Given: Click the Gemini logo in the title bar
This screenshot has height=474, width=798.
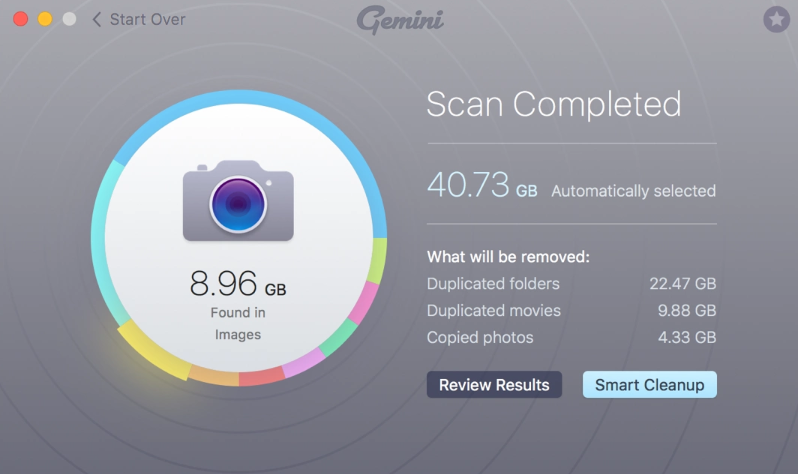Looking at the screenshot, I should pyautogui.click(x=400, y=20).
